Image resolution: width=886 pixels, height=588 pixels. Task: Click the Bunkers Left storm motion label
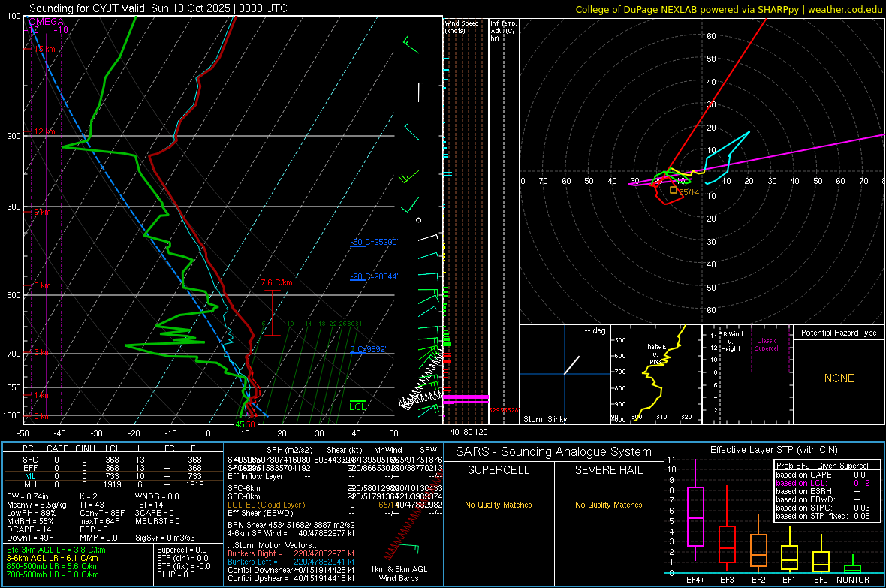(x=252, y=562)
